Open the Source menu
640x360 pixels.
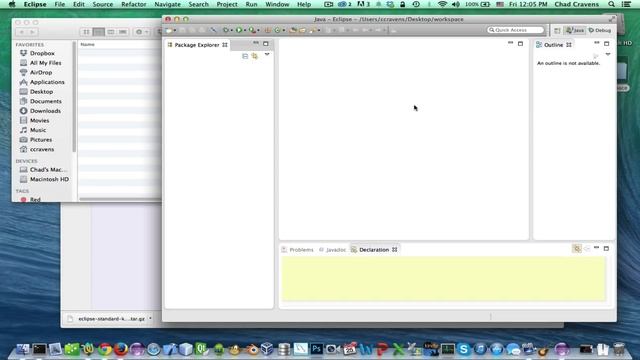(x=102, y=4)
